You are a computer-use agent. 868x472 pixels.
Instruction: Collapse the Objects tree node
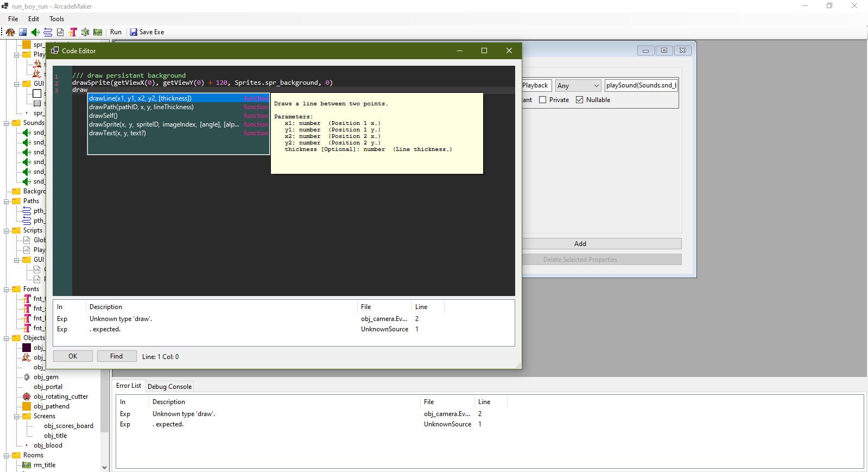click(7, 338)
